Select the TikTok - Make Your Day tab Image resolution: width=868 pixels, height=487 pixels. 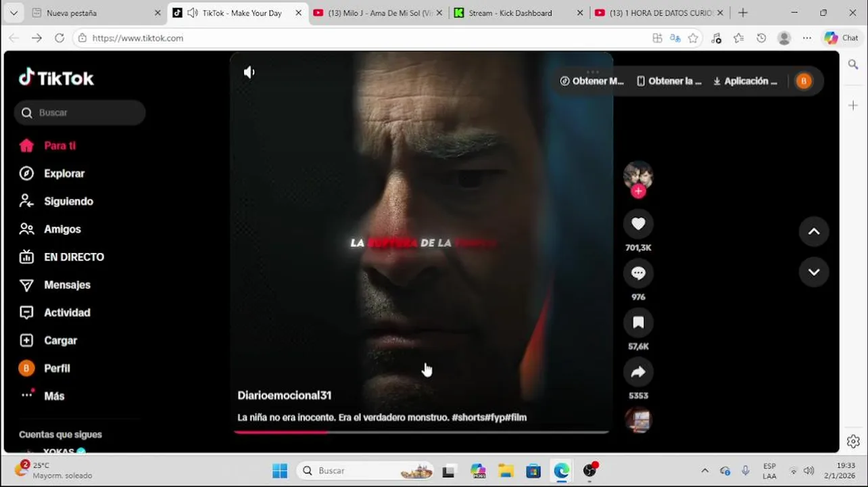tap(237, 13)
